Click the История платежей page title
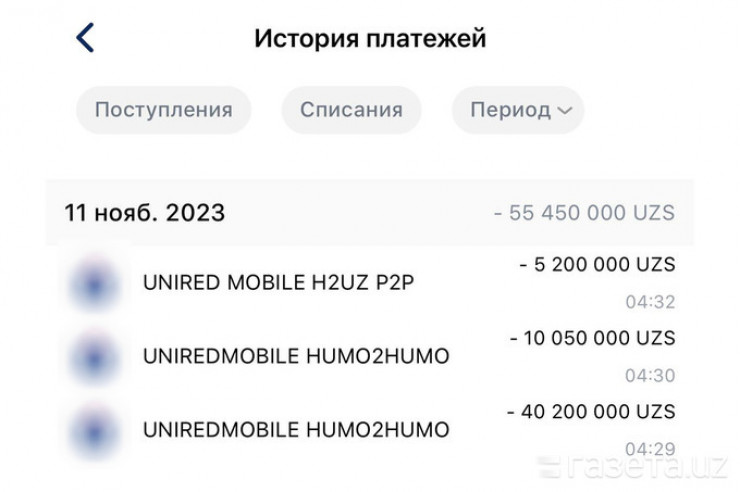Viewport: 740px width, 492px height. (370, 39)
